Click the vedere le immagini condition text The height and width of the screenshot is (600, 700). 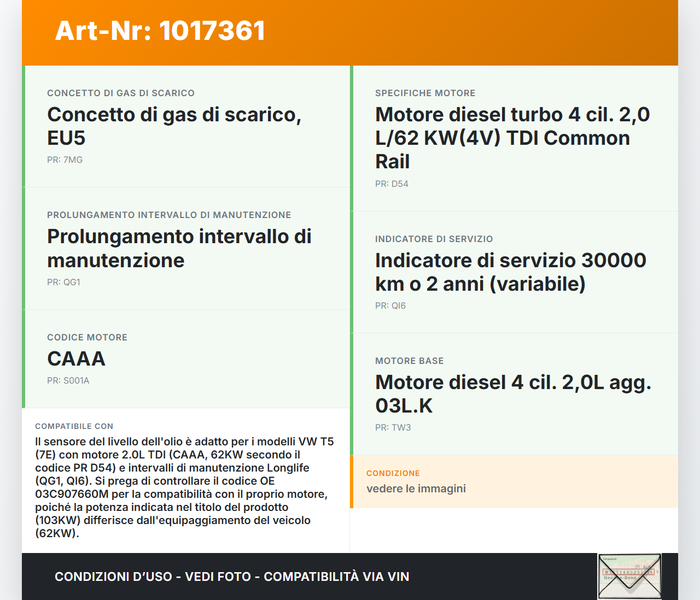416,489
